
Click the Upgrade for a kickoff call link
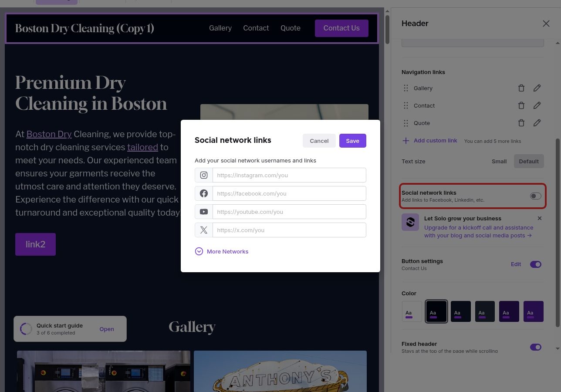click(x=479, y=231)
